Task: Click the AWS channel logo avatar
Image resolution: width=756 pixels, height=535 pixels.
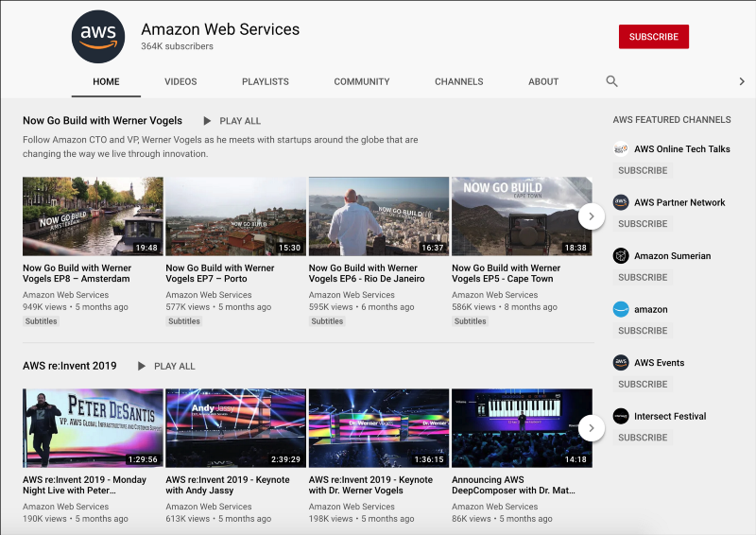Action: (98, 37)
